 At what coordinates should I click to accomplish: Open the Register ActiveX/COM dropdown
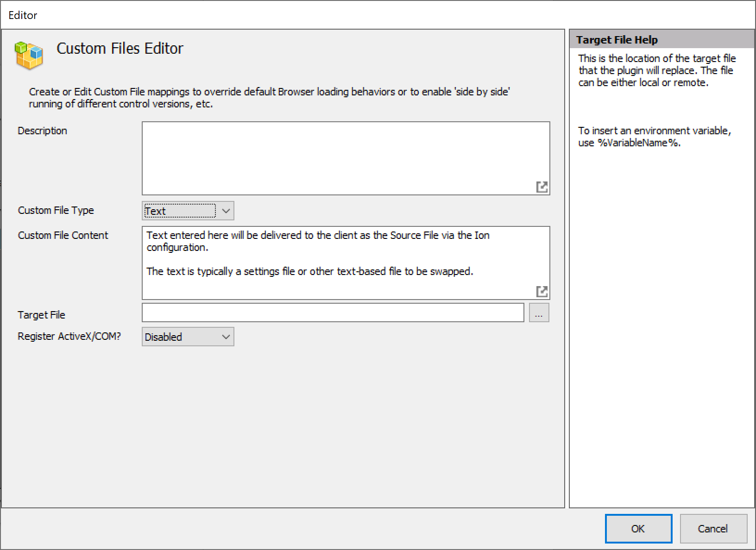click(226, 337)
